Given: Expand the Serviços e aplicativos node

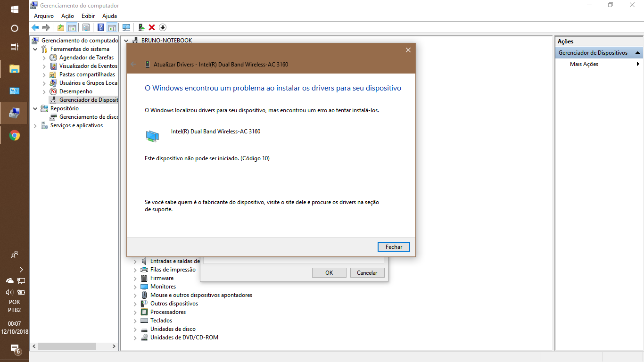Looking at the screenshot, I should [x=35, y=125].
